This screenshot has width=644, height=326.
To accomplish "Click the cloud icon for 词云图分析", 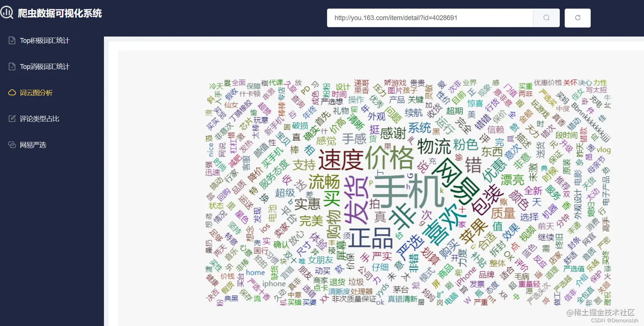I will [12, 92].
